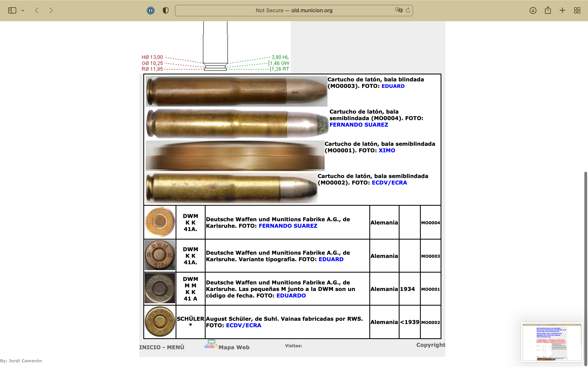Expand the tab group dropdown chevron
The width and height of the screenshot is (588, 367).
point(23,10)
